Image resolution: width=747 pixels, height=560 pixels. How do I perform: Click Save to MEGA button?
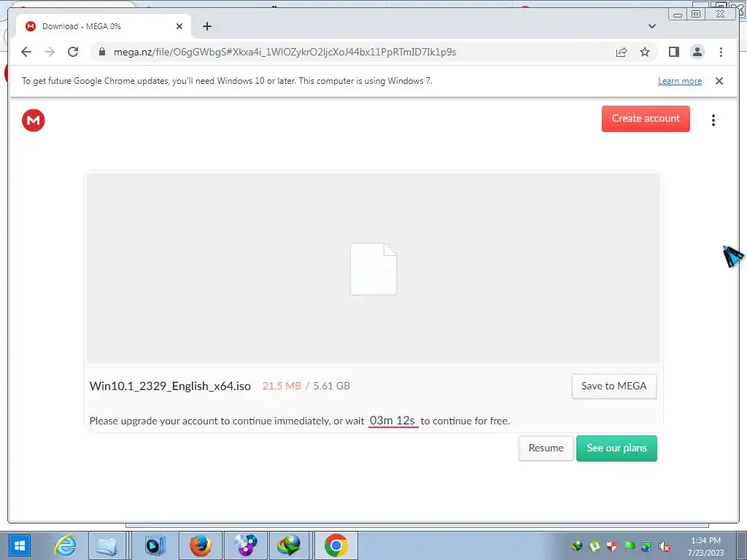614,386
